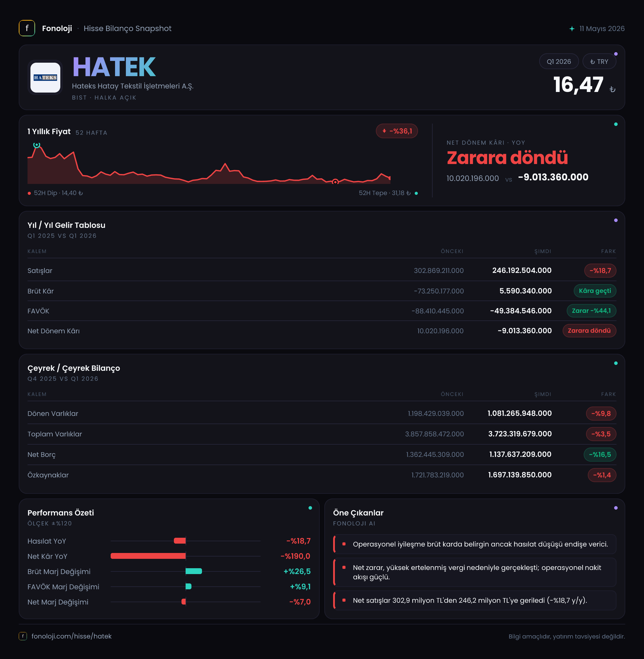Click the Kâra geçti badge
644x659 pixels.
pyautogui.click(x=595, y=291)
